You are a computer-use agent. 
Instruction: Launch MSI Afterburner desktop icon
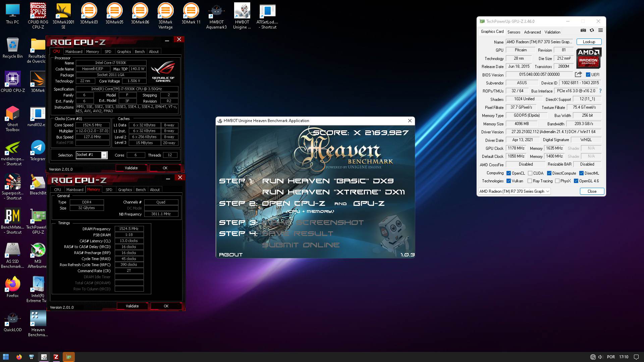(x=38, y=256)
